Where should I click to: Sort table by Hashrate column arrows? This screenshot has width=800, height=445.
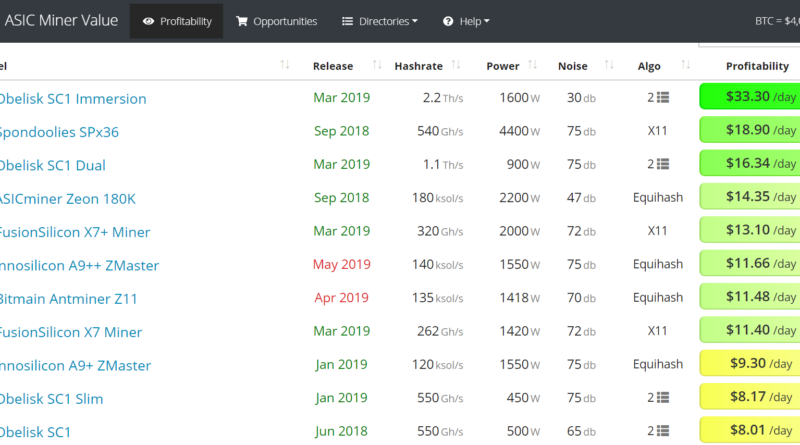[456, 65]
